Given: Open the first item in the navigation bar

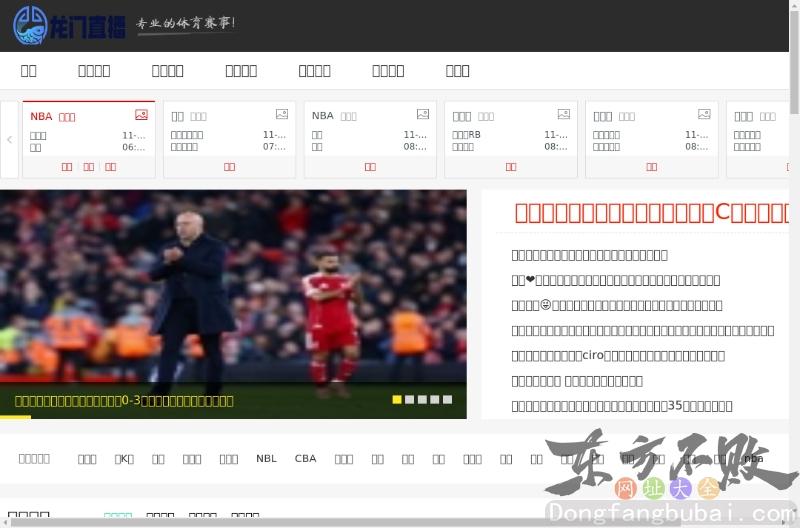Looking at the screenshot, I should (29, 70).
